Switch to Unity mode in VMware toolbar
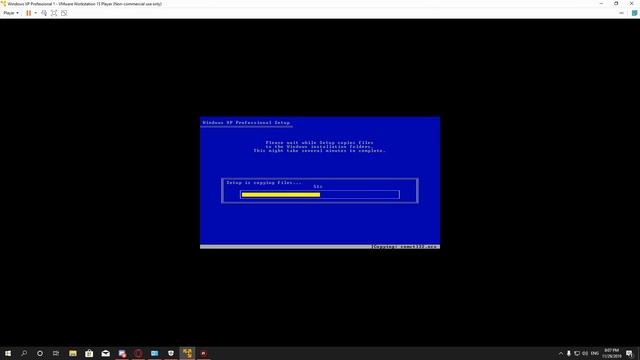The image size is (640, 360). (64, 13)
